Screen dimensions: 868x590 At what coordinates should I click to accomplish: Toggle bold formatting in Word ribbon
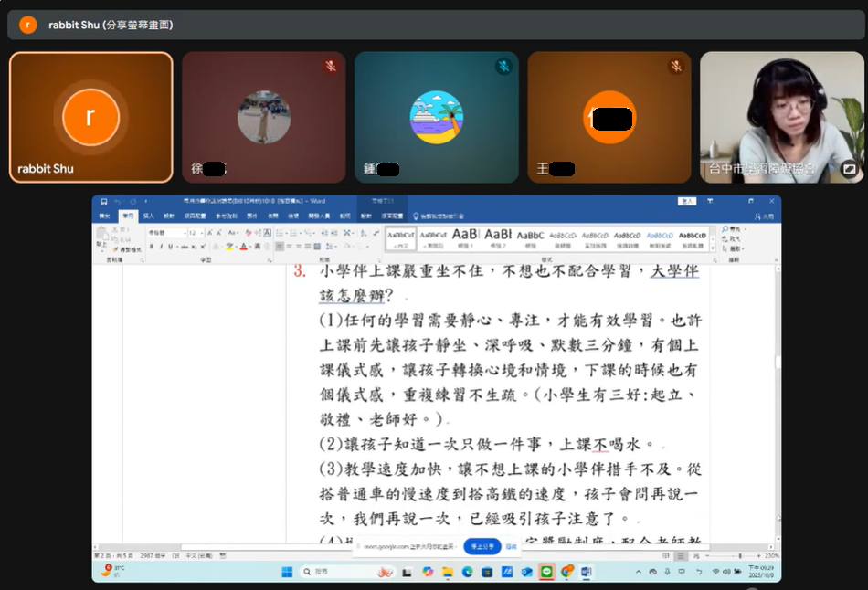point(152,247)
